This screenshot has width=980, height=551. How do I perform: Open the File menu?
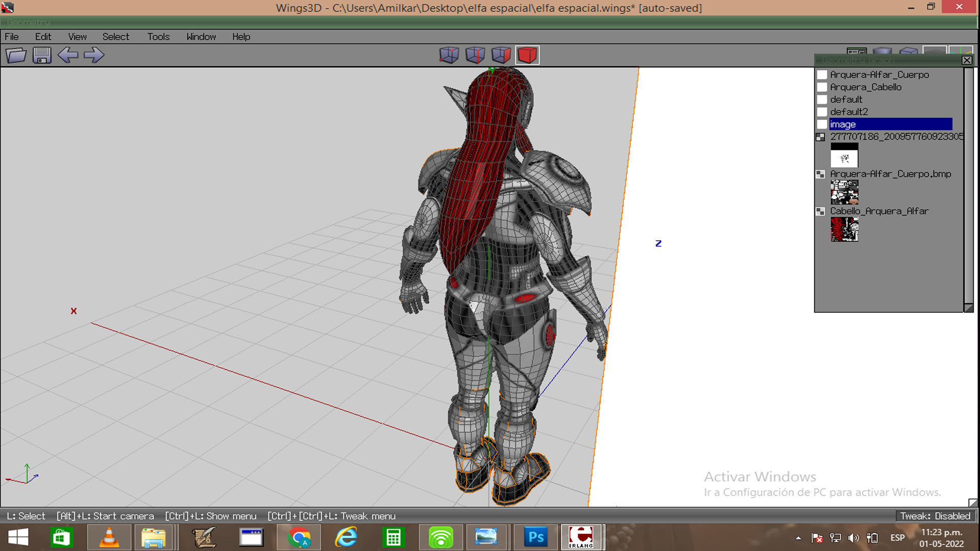pyautogui.click(x=12, y=37)
